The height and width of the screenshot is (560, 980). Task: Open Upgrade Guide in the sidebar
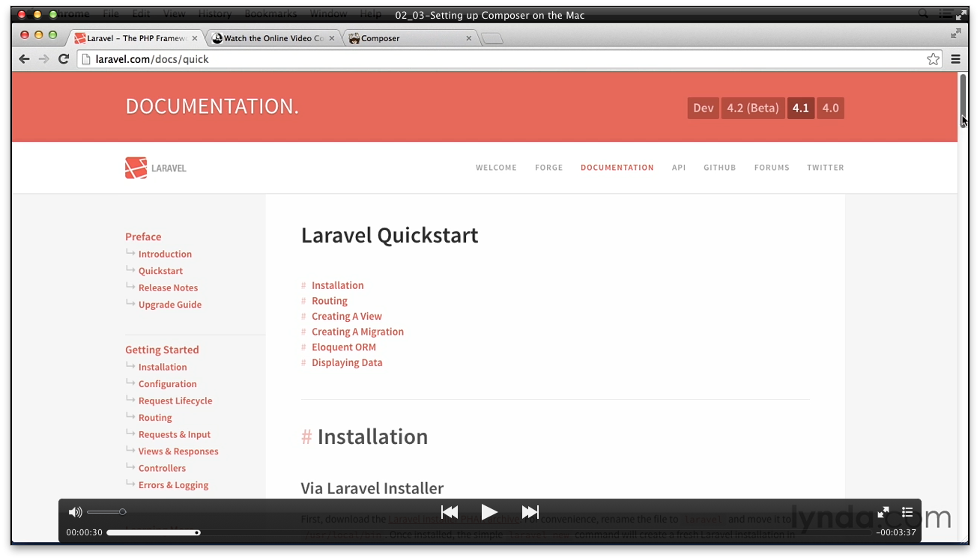click(x=170, y=305)
